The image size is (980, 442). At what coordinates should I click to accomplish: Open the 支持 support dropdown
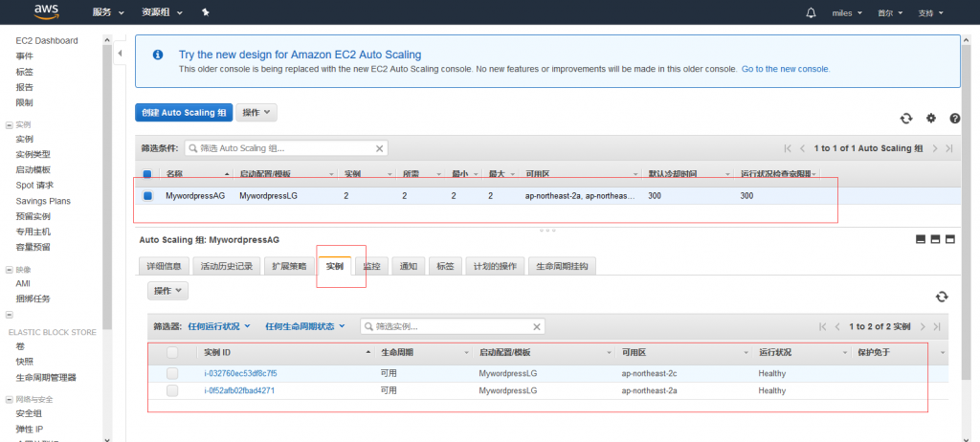pos(930,12)
